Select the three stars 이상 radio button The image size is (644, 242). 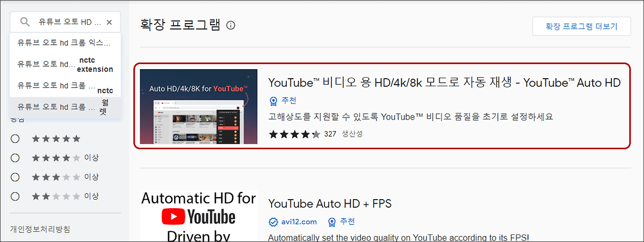(15, 177)
